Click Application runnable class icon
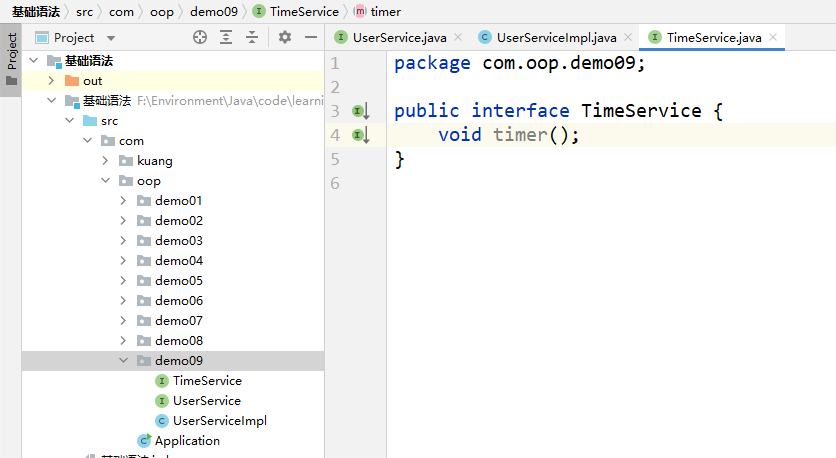 click(144, 440)
